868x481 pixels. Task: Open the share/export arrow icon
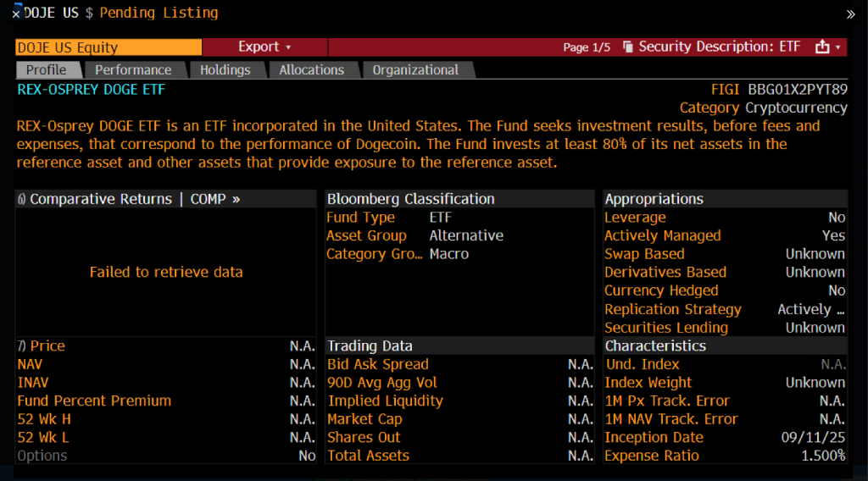click(822, 47)
